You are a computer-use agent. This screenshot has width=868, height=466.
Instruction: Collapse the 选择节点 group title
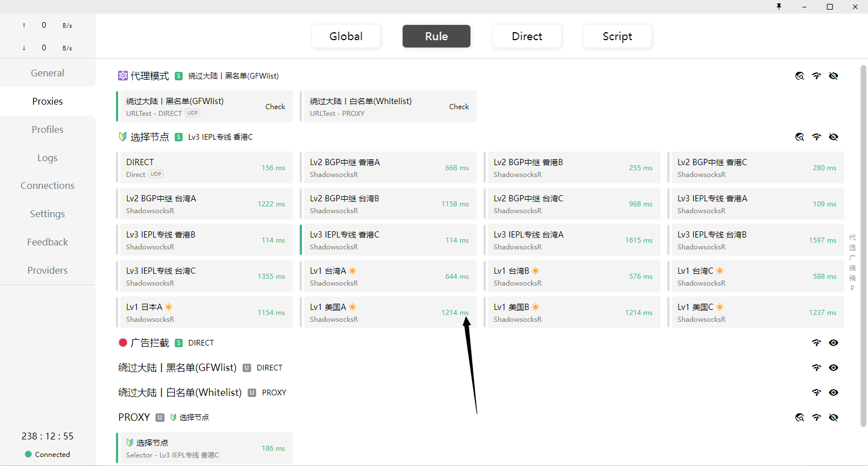tap(150, 137)
